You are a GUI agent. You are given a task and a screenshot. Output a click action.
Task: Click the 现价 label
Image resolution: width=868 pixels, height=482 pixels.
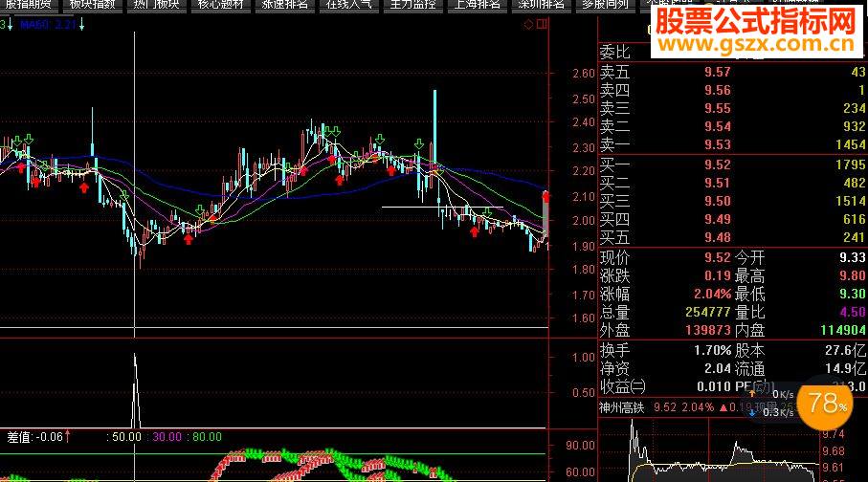click(x=615, y=258)
